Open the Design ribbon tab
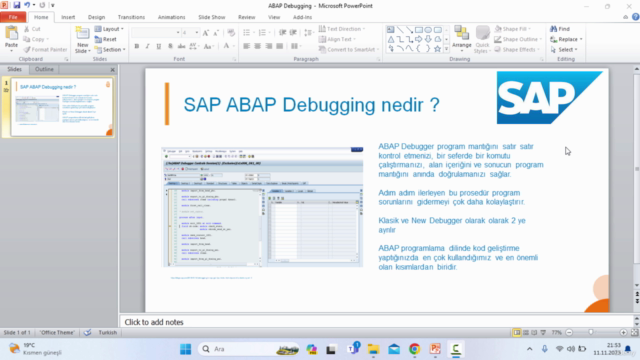 [96, 17]
